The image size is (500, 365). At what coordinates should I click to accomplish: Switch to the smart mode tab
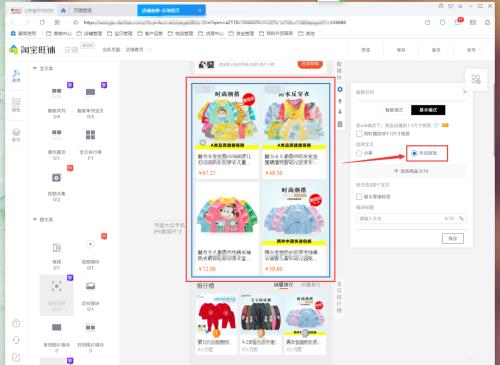394,110
